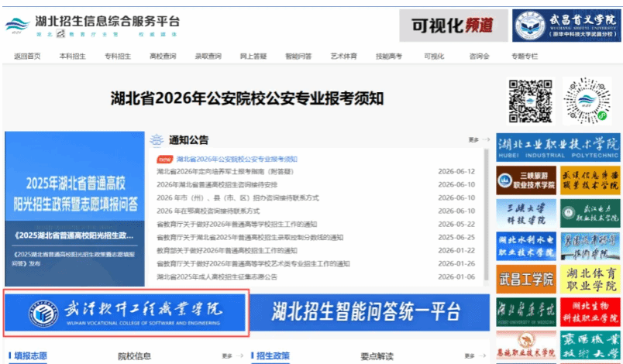Click date 2026-06-12 in notice list
The width and height of the screenshot is (623, 364).
pos(456,172)
